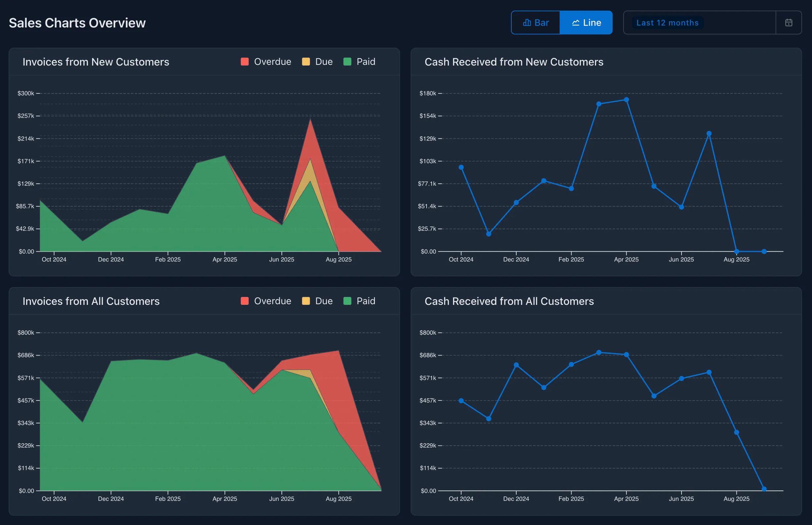
Task: Switch to Bar chart view
Action: (x=535, y=23)
